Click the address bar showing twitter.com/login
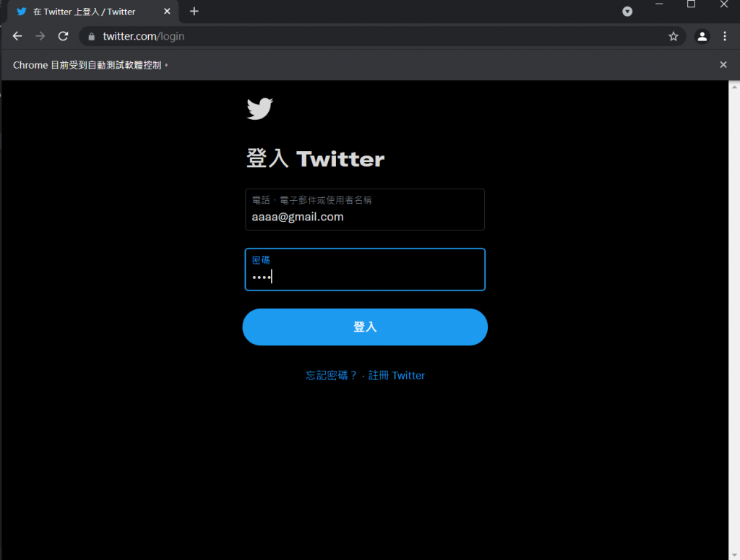The height and width of the screenshot is (560, 740). pos(382,36)
